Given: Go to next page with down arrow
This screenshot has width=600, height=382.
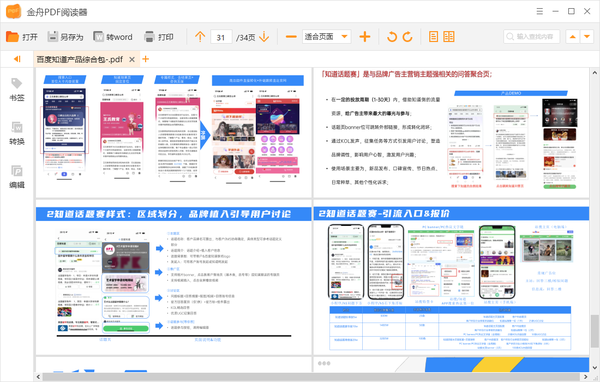Looking at the screenshot, I should [x=264, y=37].
